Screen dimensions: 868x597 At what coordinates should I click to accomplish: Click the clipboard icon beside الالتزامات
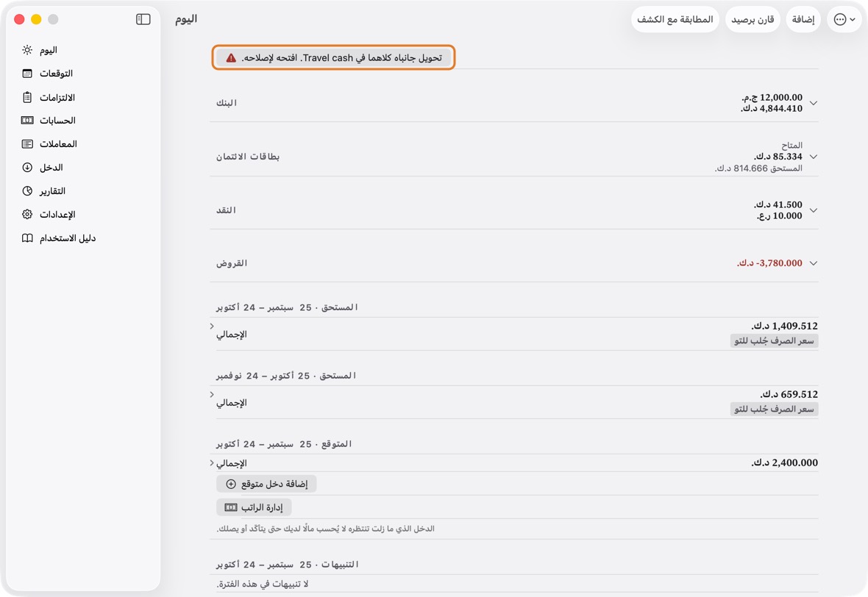coord(27,97)
